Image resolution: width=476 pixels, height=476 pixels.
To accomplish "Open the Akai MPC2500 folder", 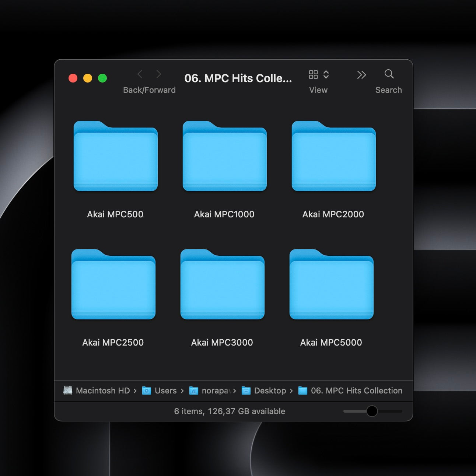I will tap(113, 286).
